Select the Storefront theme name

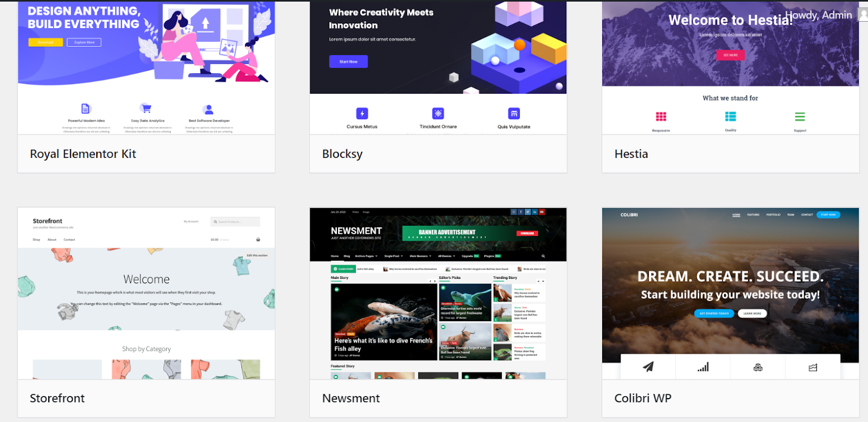(57, 398)
